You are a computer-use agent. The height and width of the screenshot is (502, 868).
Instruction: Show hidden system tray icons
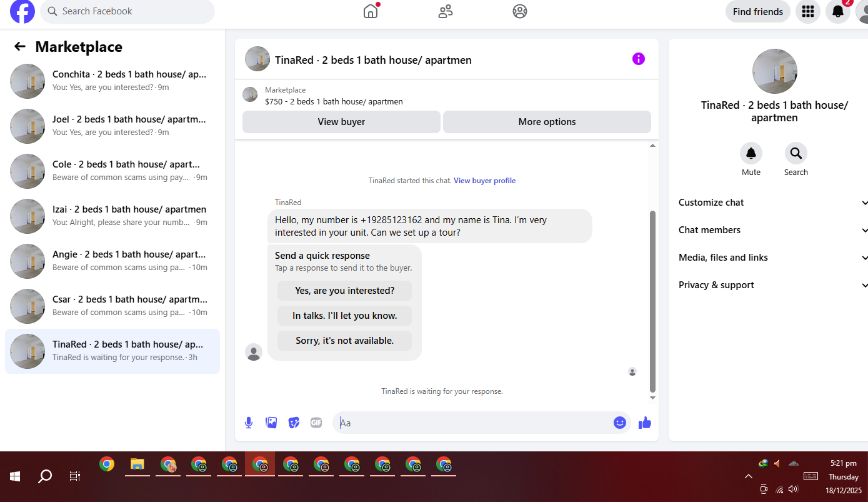point(749,476)
